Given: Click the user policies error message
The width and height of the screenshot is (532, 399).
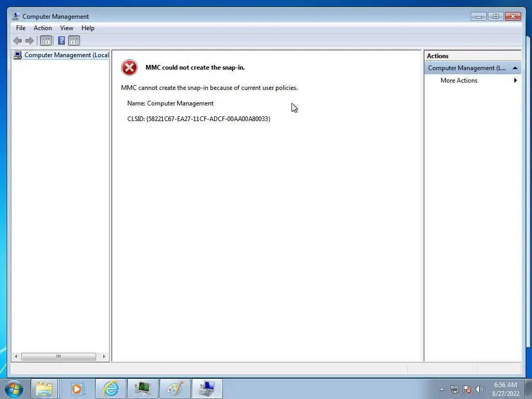Looking at the screenshot, I should click(209, 88).
